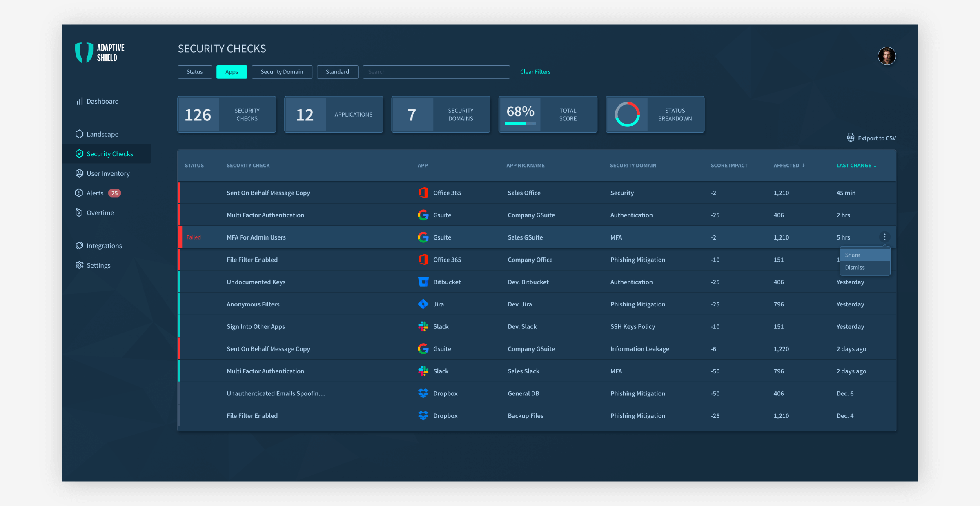Image resolution: width=980 pixels, height=506 pixels.
Task: Open Settings via the gear icon
Action: pos(79,265)
